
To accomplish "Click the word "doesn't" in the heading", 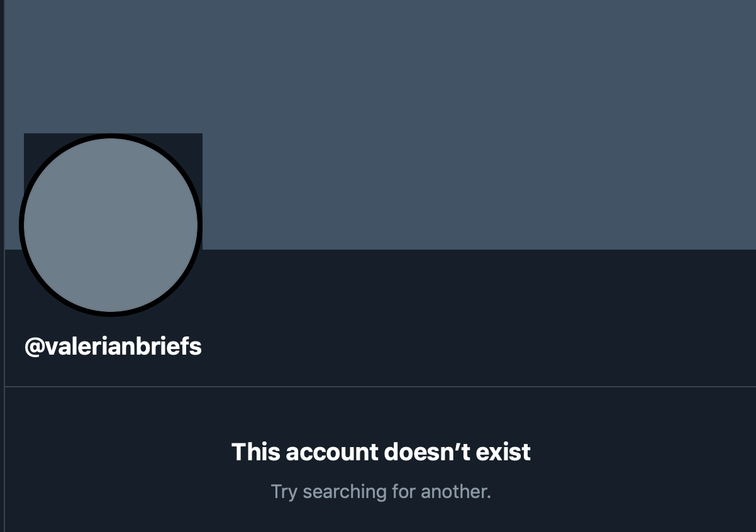I will click(x=426, y=452).
